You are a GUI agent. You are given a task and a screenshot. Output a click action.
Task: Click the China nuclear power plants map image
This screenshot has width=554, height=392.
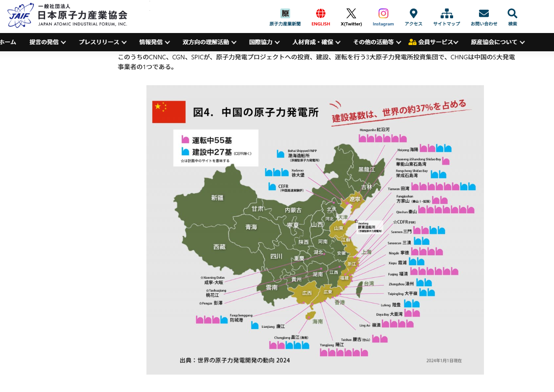tap(315, 230)
